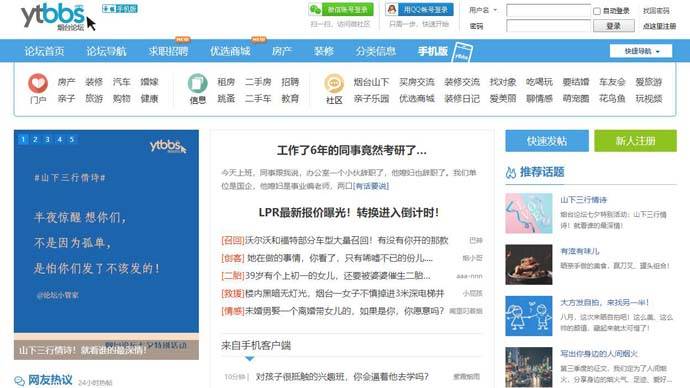Open the [创客] post link

[327, 258]
